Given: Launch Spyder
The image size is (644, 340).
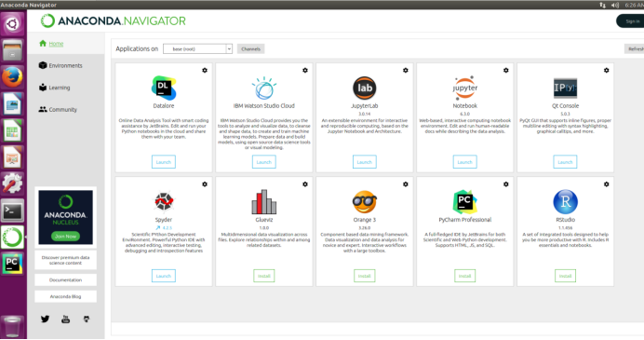Looking at the screenshot, I should pos(164,276).
